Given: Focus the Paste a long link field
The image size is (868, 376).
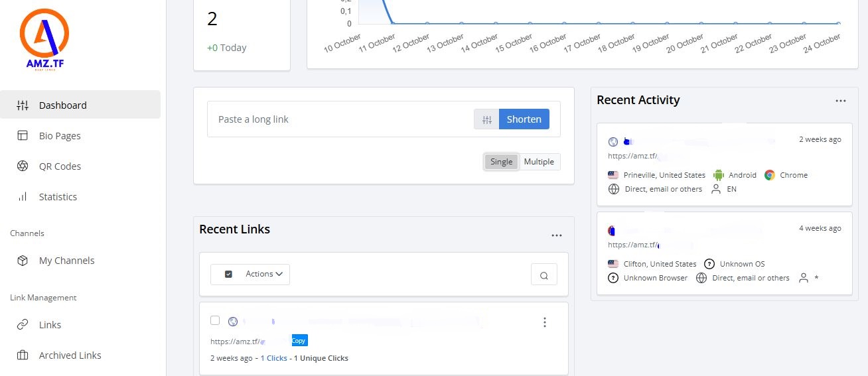Looking at the screenshot, I should tap(341, 119).
